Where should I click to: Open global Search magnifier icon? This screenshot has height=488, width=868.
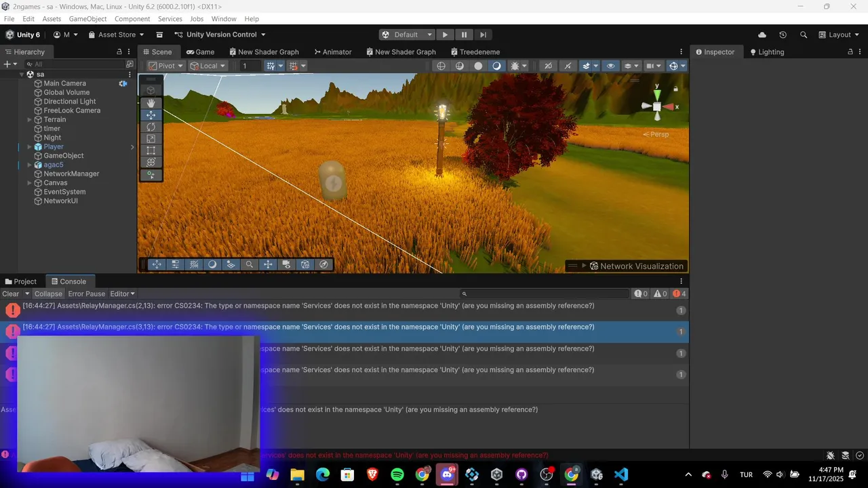pos(804,35)
